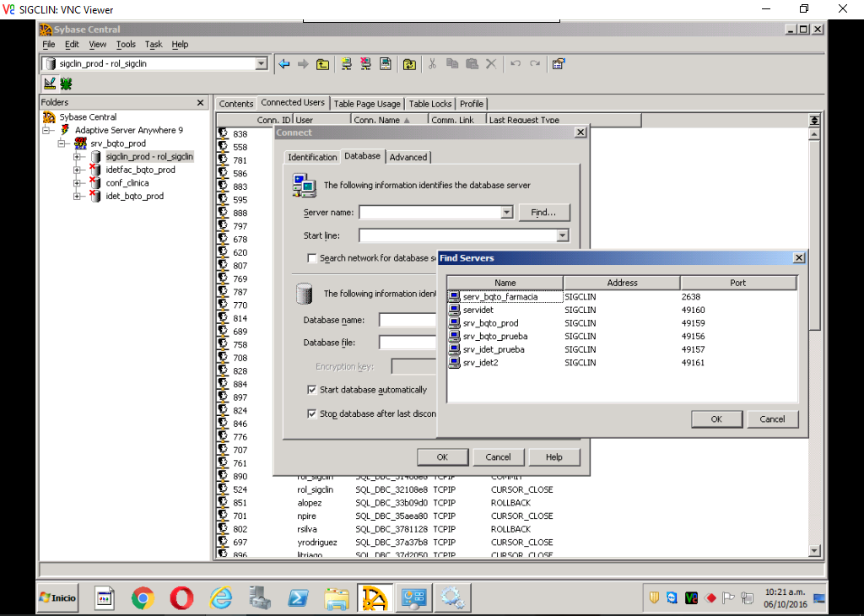Screen dimensions: 864x616
Task: Select the serv_bqto_farmacia server icon
Action: click(454, 296)
